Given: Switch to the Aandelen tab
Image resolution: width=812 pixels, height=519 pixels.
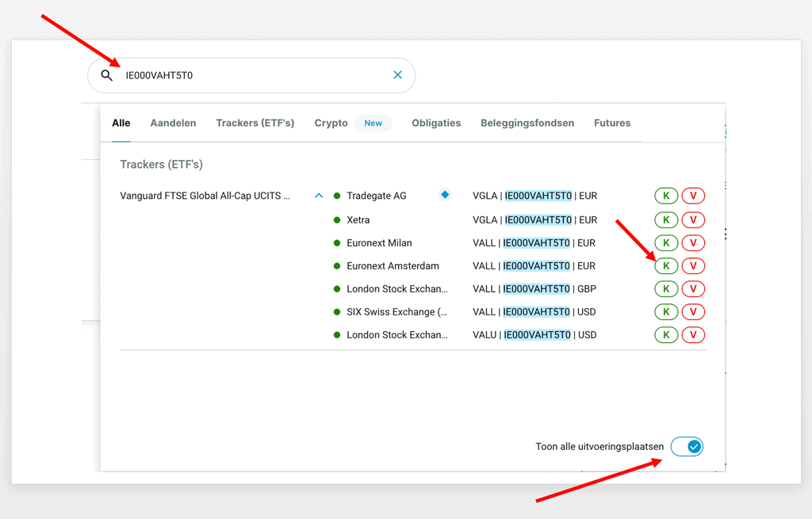Looking at the screenshot, I should (x=173, y=123).
